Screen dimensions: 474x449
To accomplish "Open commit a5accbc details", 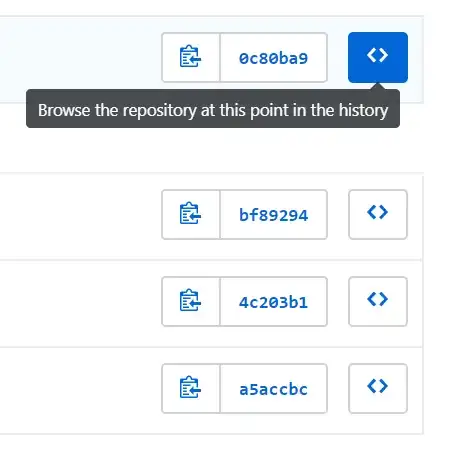I will click(274, 388).
